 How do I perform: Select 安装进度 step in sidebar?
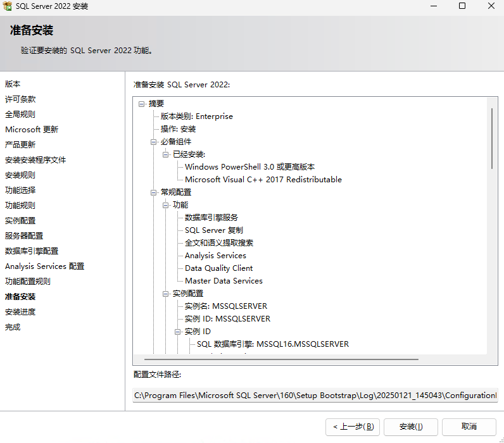[20, 311]
